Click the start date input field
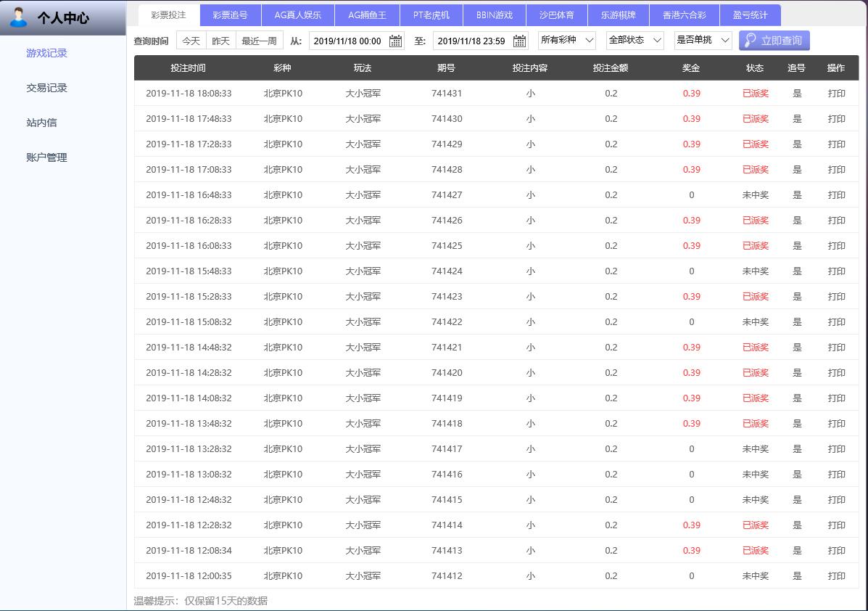The height and width of the screenshot is (611, 868). click(x=348, y=41)
